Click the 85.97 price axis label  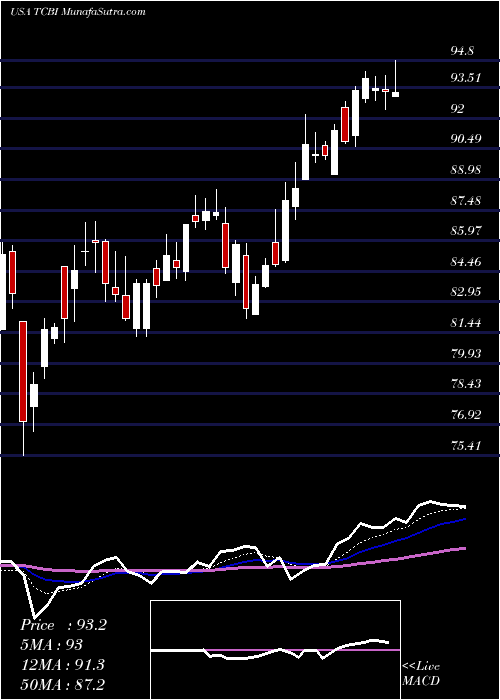click(x=465, y=231)
